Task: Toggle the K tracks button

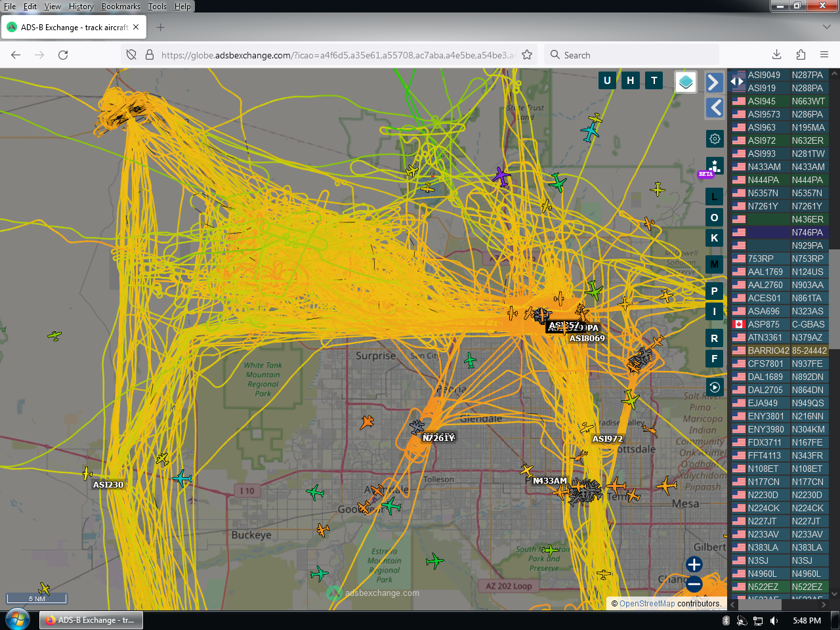Action: tap(715, 238)
